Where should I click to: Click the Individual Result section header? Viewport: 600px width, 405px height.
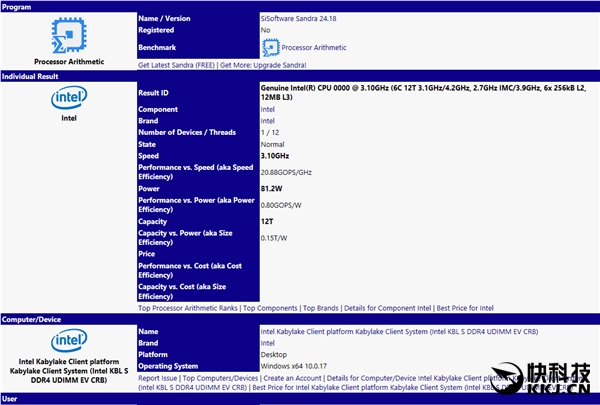pyautogui.click(x=300, y=76)
